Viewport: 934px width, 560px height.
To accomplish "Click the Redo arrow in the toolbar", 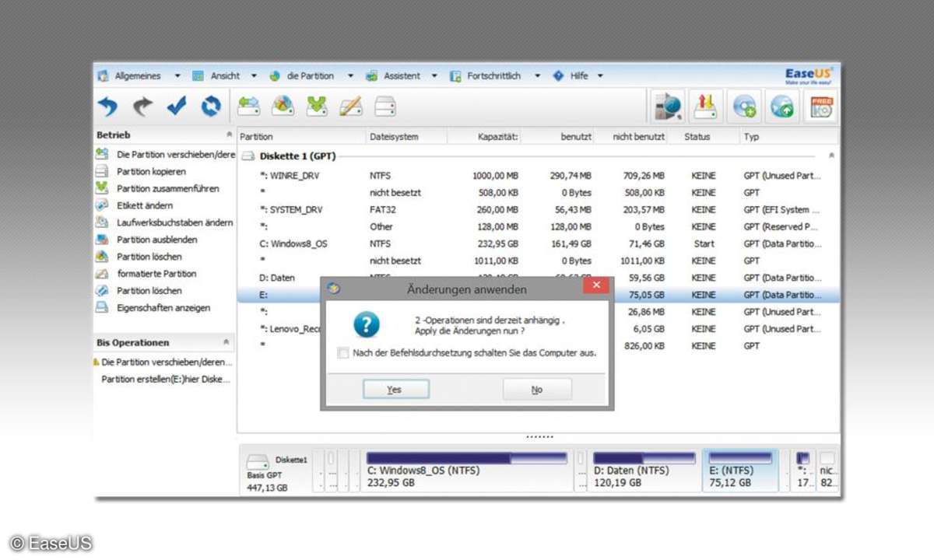I will pyautogui.click(x=142, y=106).
